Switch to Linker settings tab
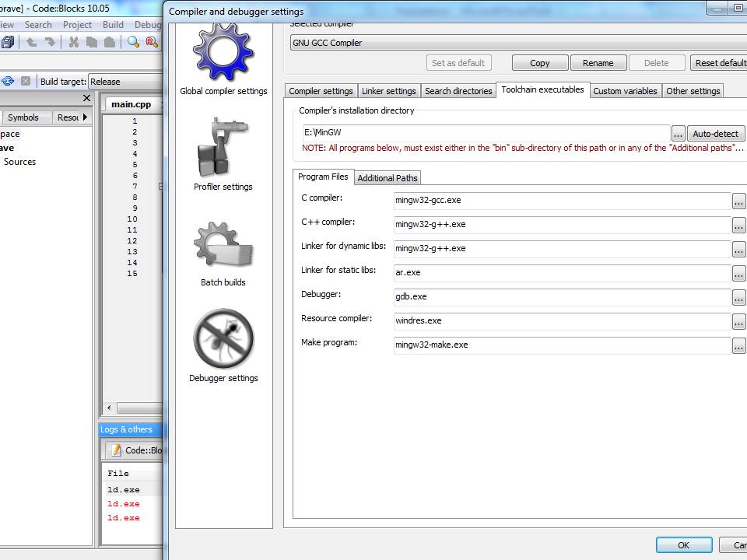The height and width of the screenshot is (560, 747). point(389,90)
